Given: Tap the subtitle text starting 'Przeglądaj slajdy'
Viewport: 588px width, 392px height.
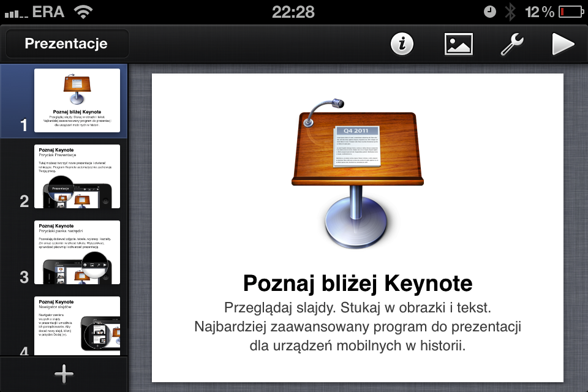Looking at the screenshot, I should [358, 326].
